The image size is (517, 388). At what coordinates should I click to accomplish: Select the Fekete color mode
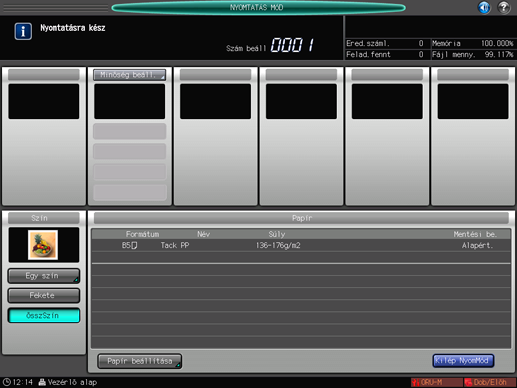pyautogui.click(x=44, y=295)
